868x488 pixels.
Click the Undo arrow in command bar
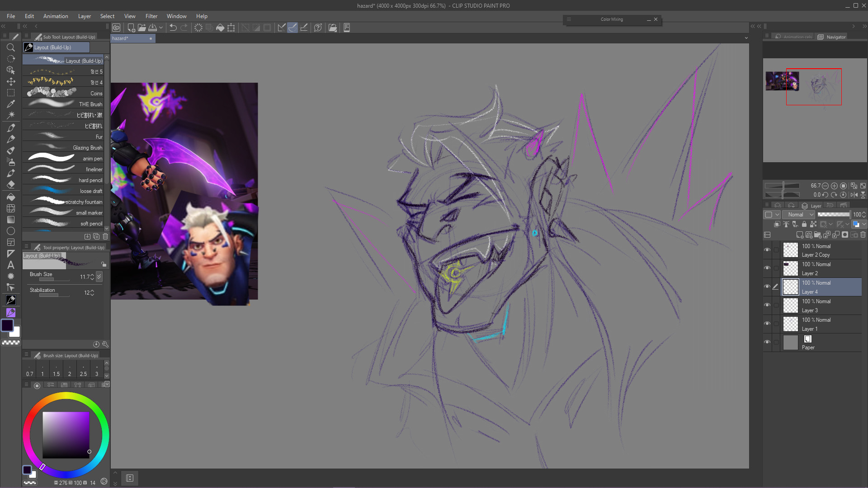pyautogui.click(x=173, y=28)
